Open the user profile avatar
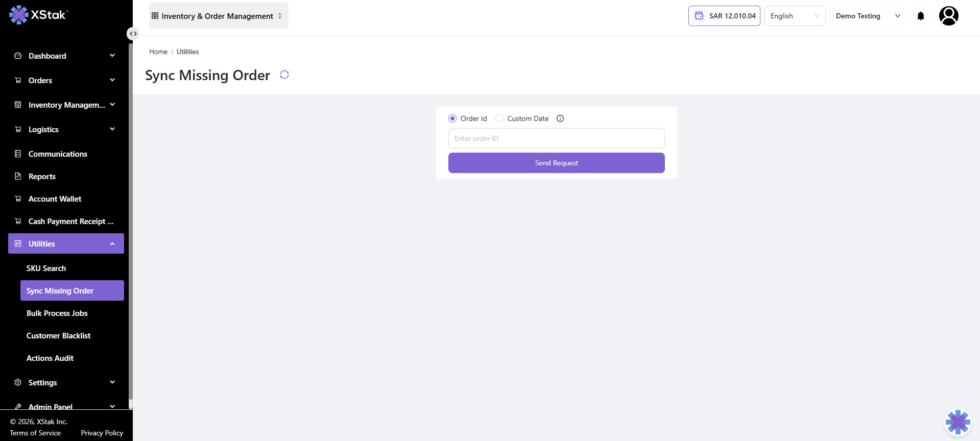 click(x=948, y=16)
